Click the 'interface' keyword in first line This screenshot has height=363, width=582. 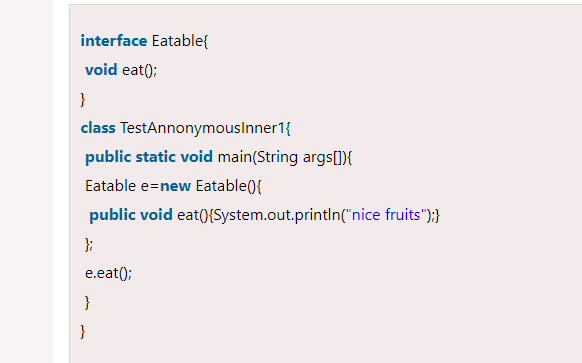point(114,41)
